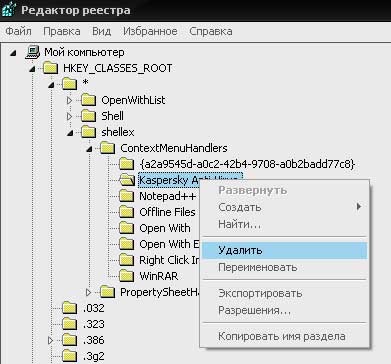Select Экспортировать in the context menu

click(260, 293)
